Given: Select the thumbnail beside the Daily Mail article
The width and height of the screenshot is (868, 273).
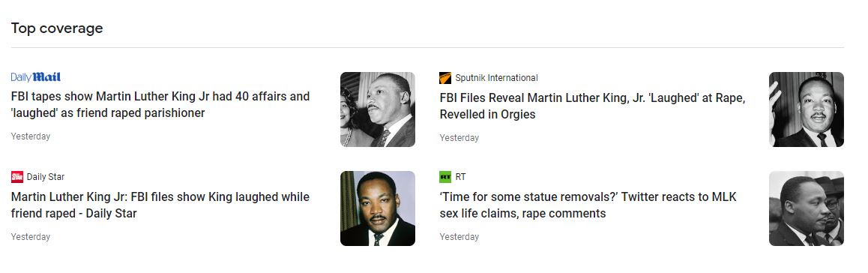Looking at the screenshot, I should [378, 109].
